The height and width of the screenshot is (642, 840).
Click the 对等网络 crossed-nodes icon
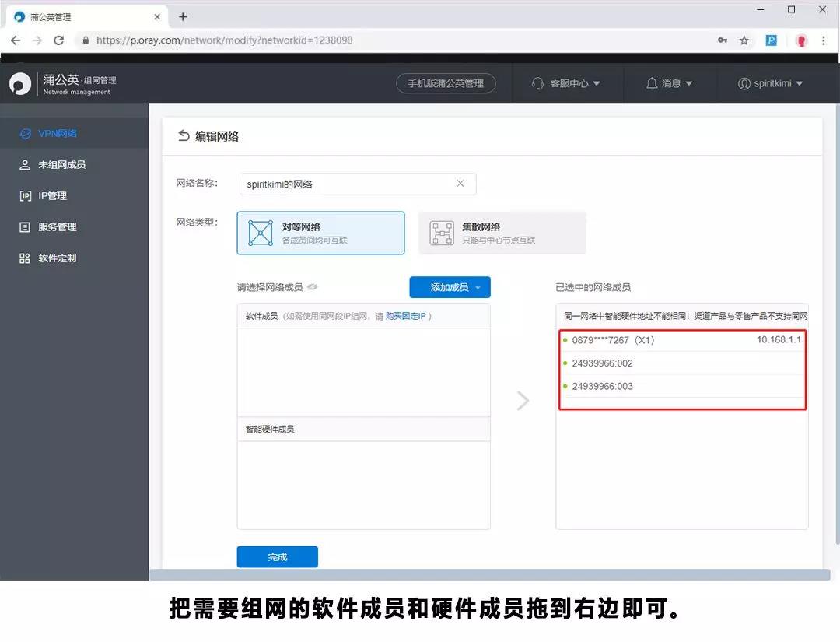coord(261,233)
